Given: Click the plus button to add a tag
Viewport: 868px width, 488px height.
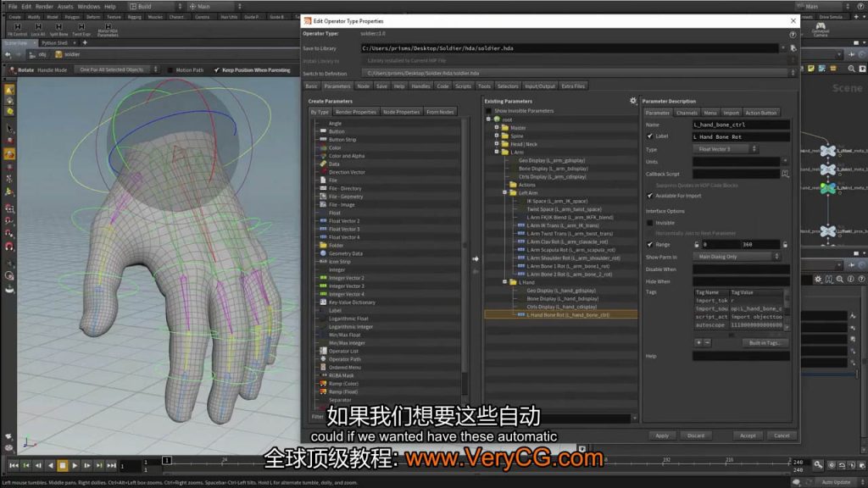Looking at the screenshot, I should coord(698,342).
